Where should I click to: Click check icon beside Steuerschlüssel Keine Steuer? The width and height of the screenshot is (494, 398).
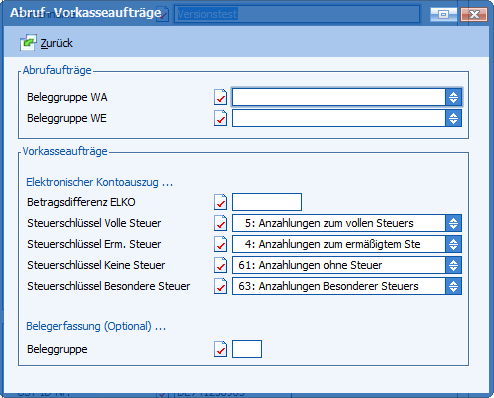click(220, 265)
